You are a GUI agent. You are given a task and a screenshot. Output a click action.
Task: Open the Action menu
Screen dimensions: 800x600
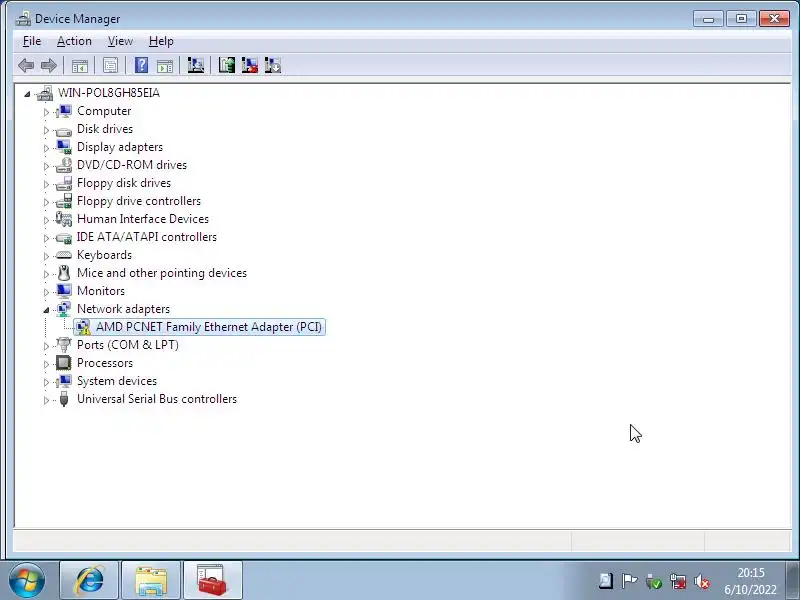74,41
